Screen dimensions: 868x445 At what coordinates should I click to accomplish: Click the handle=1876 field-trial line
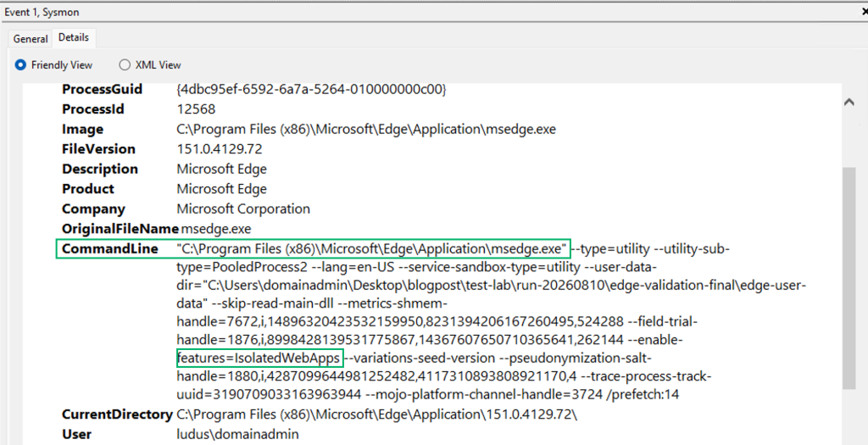point(400,339)
